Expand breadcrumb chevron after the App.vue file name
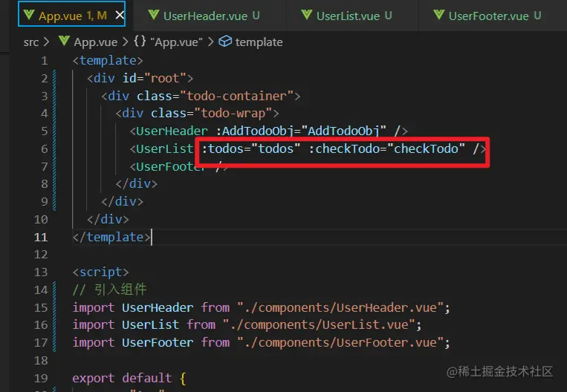 click(125, 42)
